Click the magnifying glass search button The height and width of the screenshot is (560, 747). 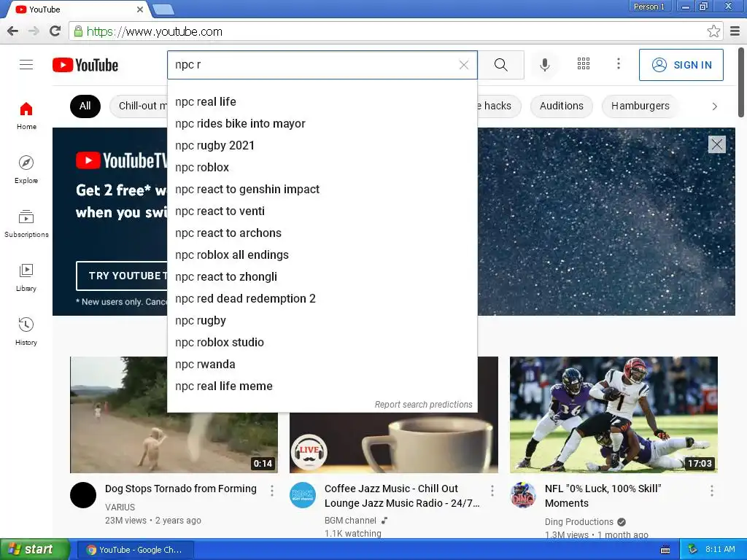[500, 65]
